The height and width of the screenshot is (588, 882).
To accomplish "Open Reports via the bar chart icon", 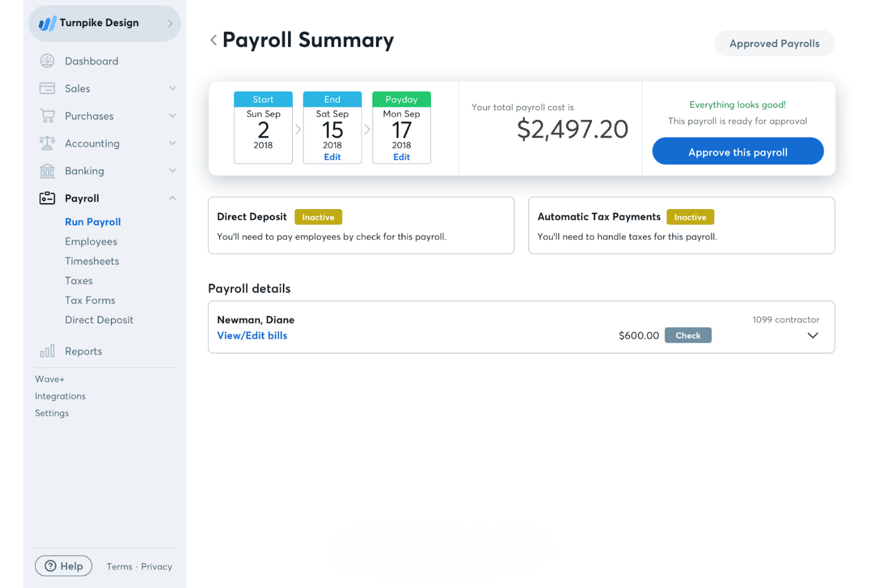I will [47, 351].
